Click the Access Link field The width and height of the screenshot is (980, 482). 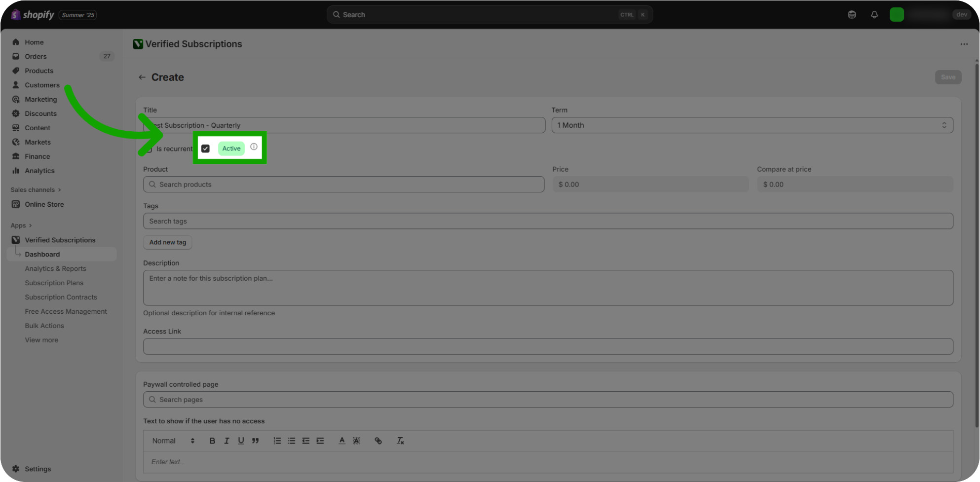click(548, 347)
